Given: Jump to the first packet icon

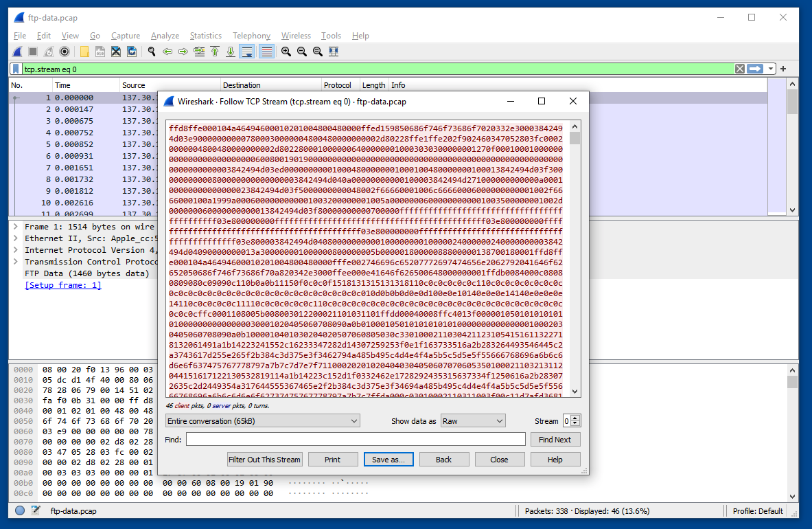Looking at the screenshot, I should 214,52.
